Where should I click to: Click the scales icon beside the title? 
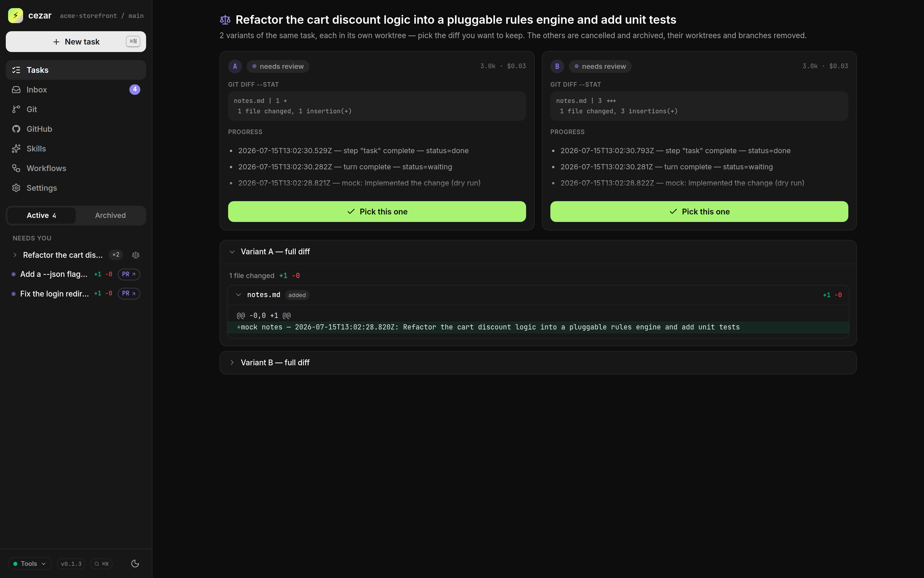coord(225,19)
